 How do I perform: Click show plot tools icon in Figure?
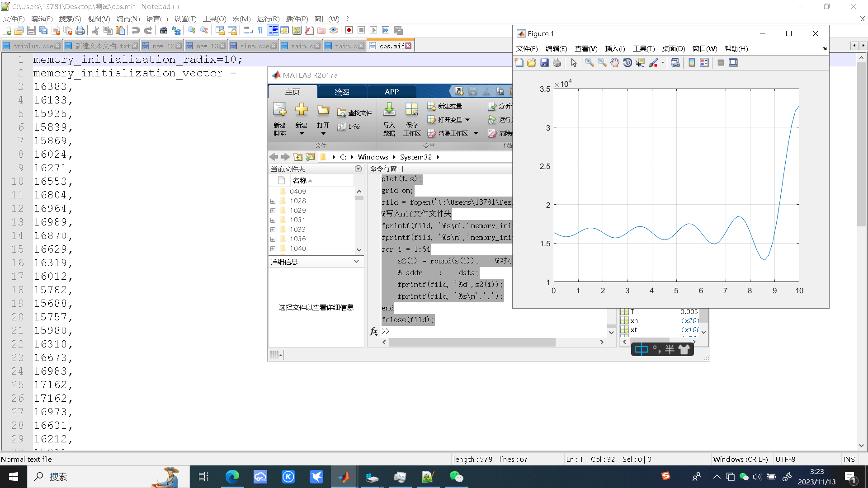733,63
